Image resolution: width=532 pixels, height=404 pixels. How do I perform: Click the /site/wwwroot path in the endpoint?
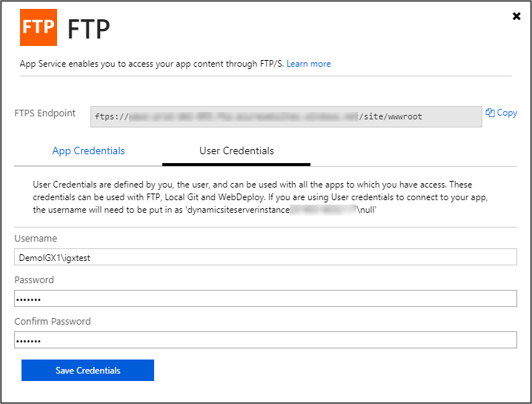(390, 117)
